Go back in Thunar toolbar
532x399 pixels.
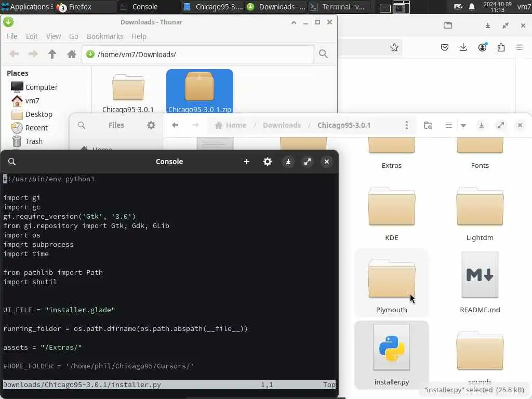(14, 54)
